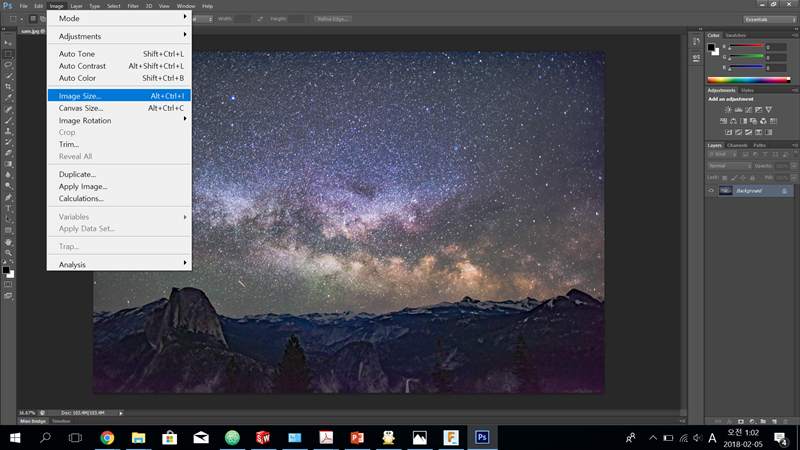Open the Opacity slider dropdown
This screenshot has height=450, width=800.
click(x=793, y=166)
